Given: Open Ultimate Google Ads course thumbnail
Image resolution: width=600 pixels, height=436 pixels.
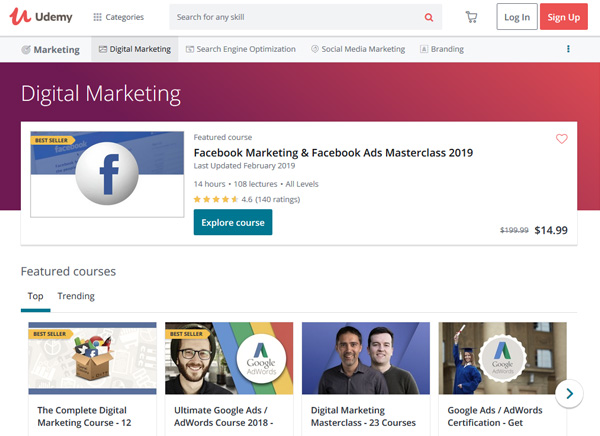Looking at the screenshot, I should [229, 358].
